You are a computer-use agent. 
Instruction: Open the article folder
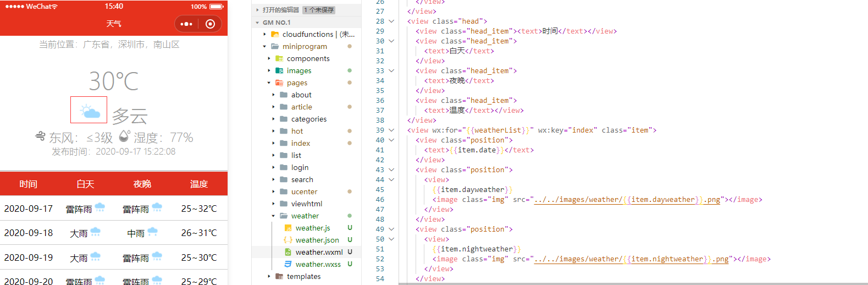(301, 107)
